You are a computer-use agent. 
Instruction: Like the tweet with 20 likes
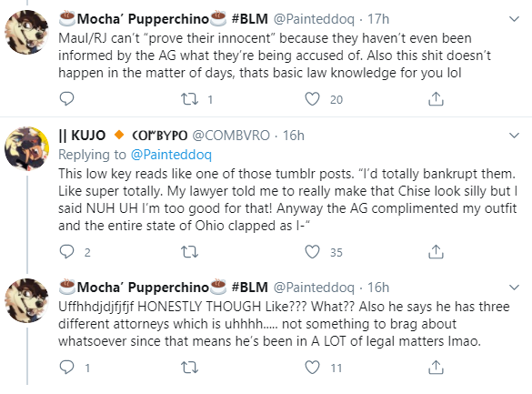click(312, 99)
